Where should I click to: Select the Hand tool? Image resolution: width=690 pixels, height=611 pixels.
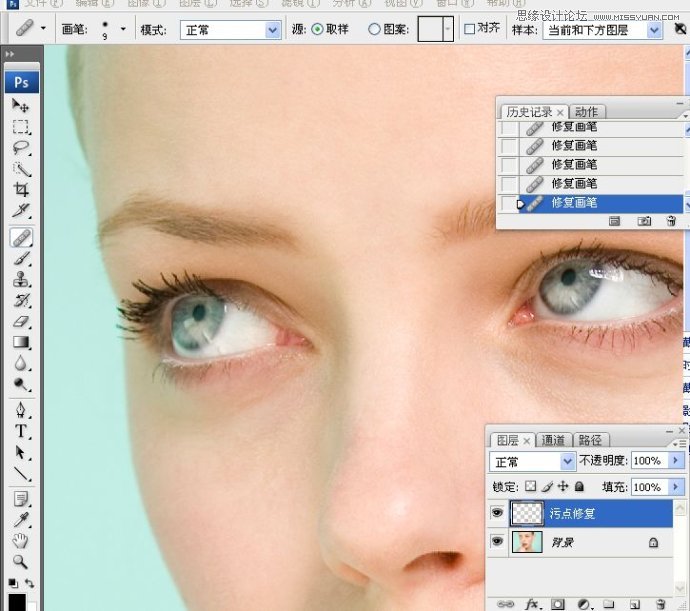click(x=20, y=541)
